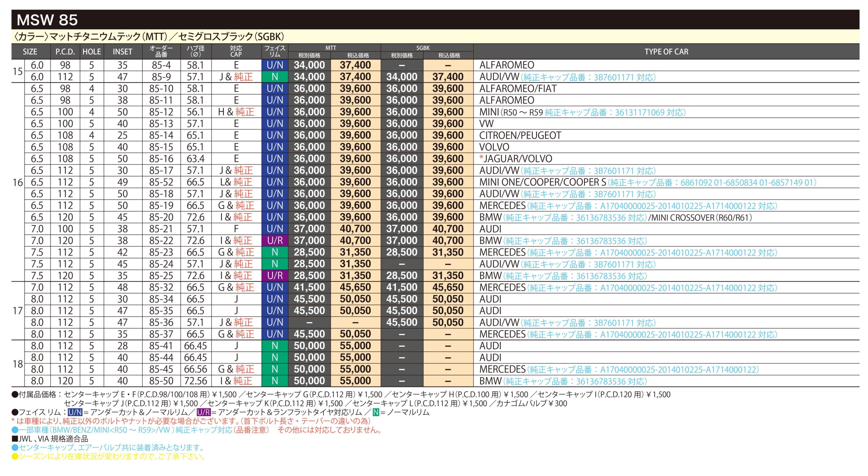Click the green N badge in row 85-9
The image size is (868, 476).
275,77
